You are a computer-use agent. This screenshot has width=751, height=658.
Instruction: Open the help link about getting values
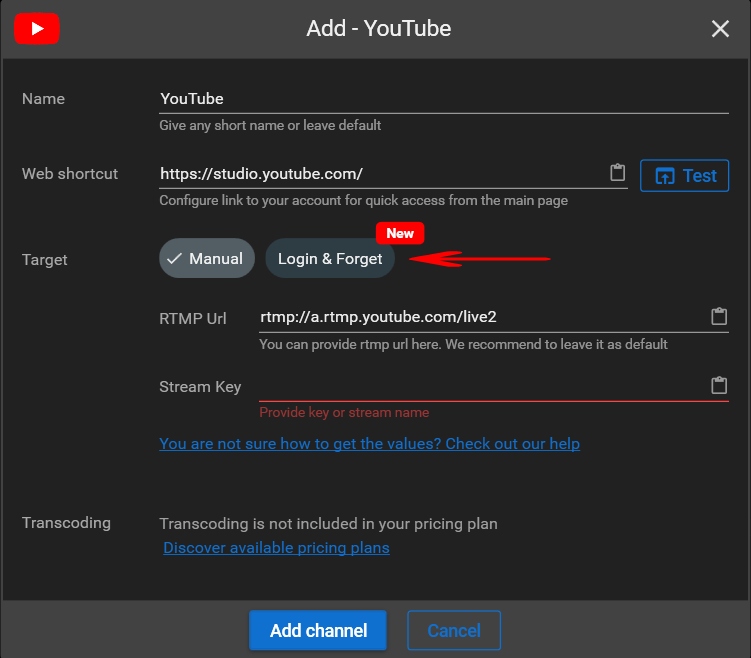click(x=369, y=443)
